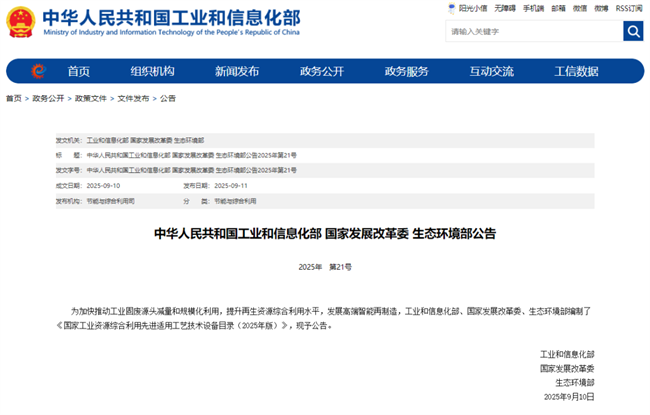650x415 pixels.
Task: Go to 政策文件 in the breadcrumb
Action: [91, 98]
